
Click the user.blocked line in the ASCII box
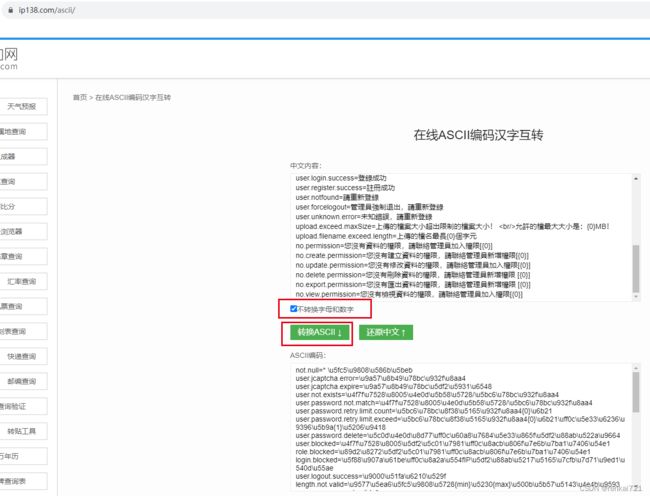click(453, 444)
